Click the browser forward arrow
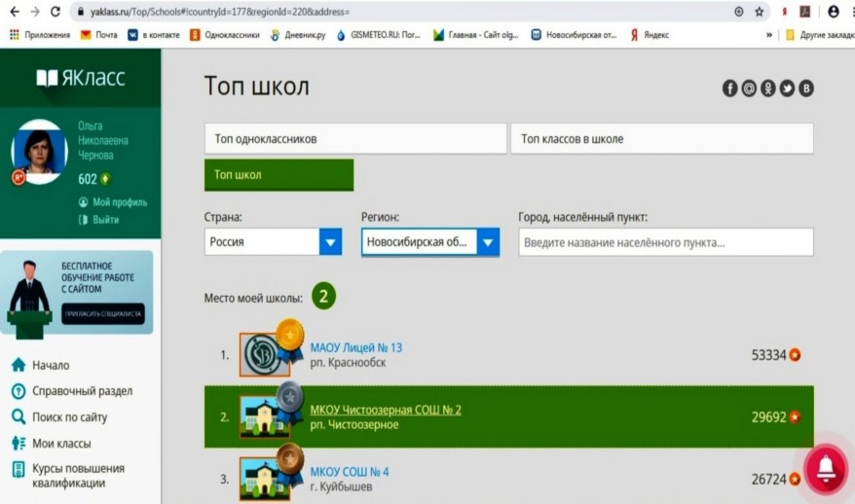The image size is (855, 504). [35, 12]
